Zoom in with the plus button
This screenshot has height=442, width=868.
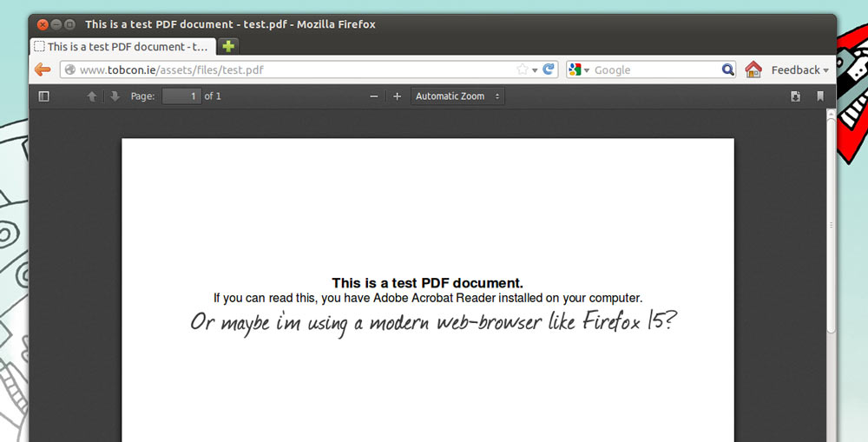coord(397,96)
